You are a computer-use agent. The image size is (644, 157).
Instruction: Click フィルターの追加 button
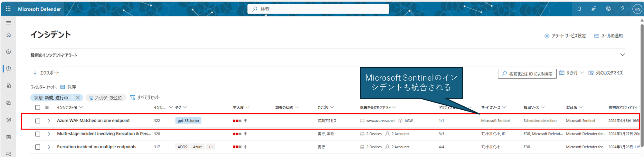(x=105, y=98)
